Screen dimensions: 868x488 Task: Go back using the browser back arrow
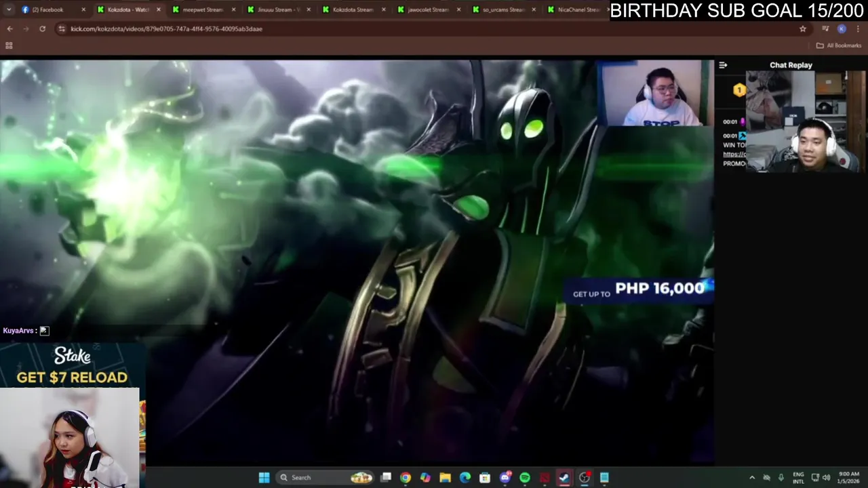click(x=9, y=28)
